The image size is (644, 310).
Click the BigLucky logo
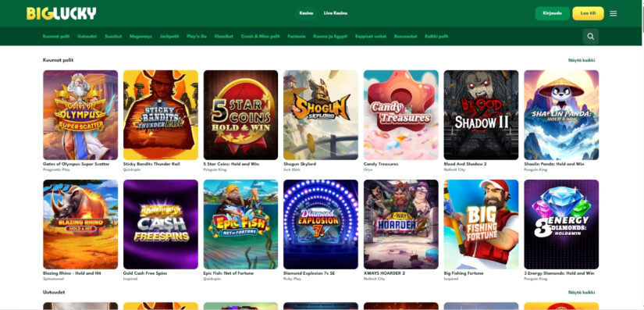(61, 13)
